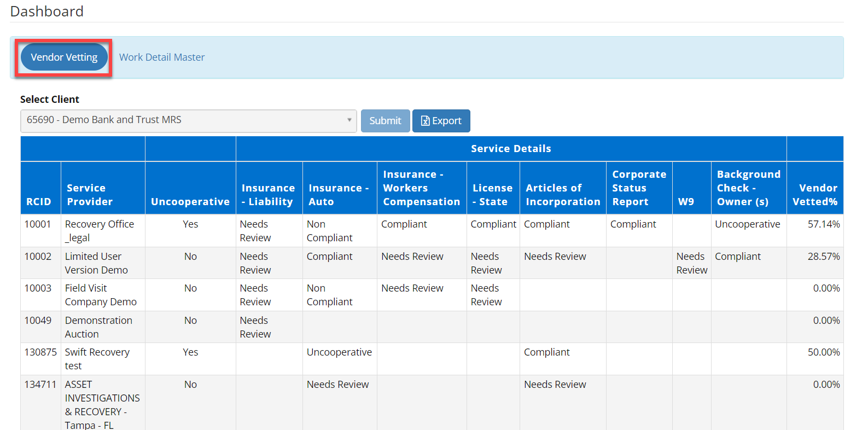Viewport: 868px width, 430px height.
Task: Click Non Compliant auto for 10003
Action: (x=340, y=295)
